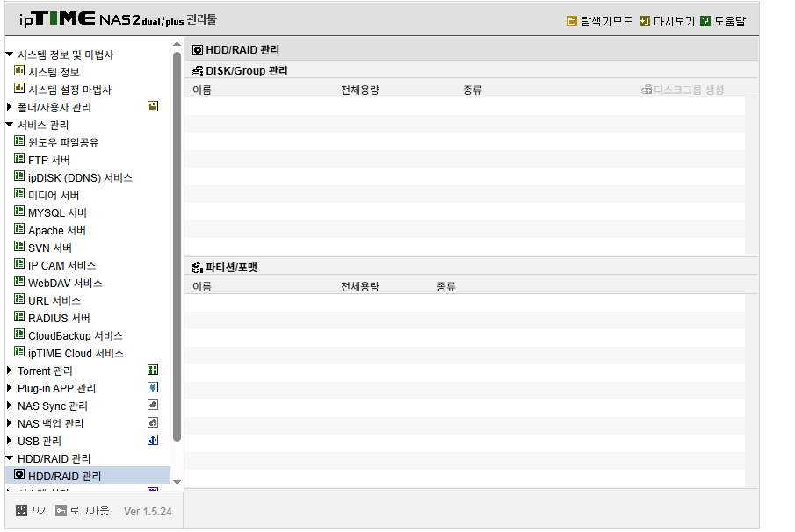Click the 끄기 power-off icon
The height and width of the screenshot is (532, 795).
pos(21,510)
